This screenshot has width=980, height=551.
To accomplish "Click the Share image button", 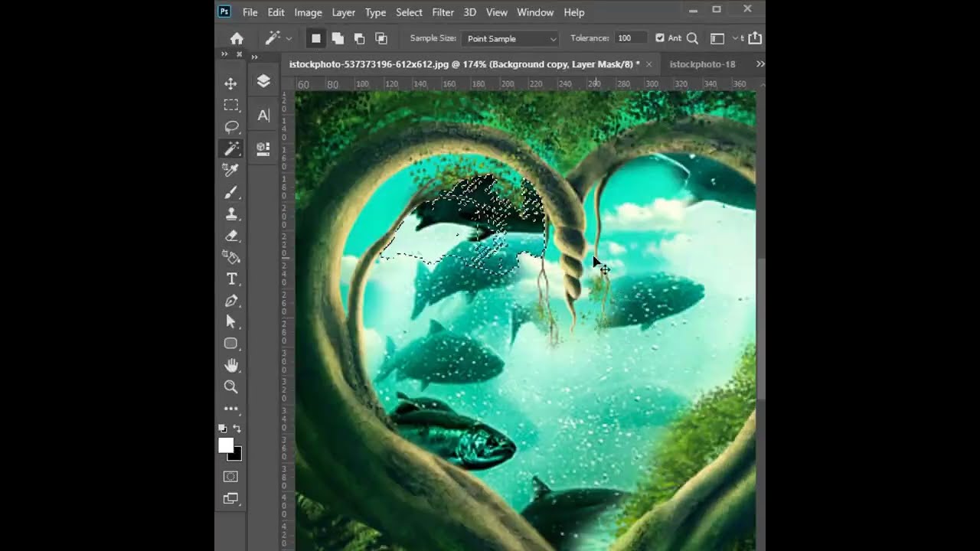I will [755, 37].
